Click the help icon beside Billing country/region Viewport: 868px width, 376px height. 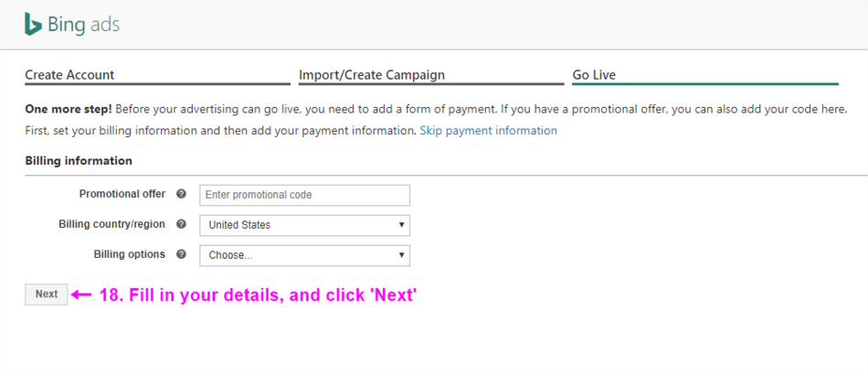tap(181, 224)
